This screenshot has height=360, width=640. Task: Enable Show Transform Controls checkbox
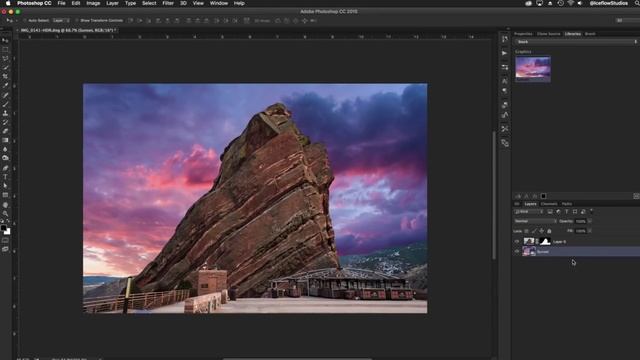click(x=77, y=20)
